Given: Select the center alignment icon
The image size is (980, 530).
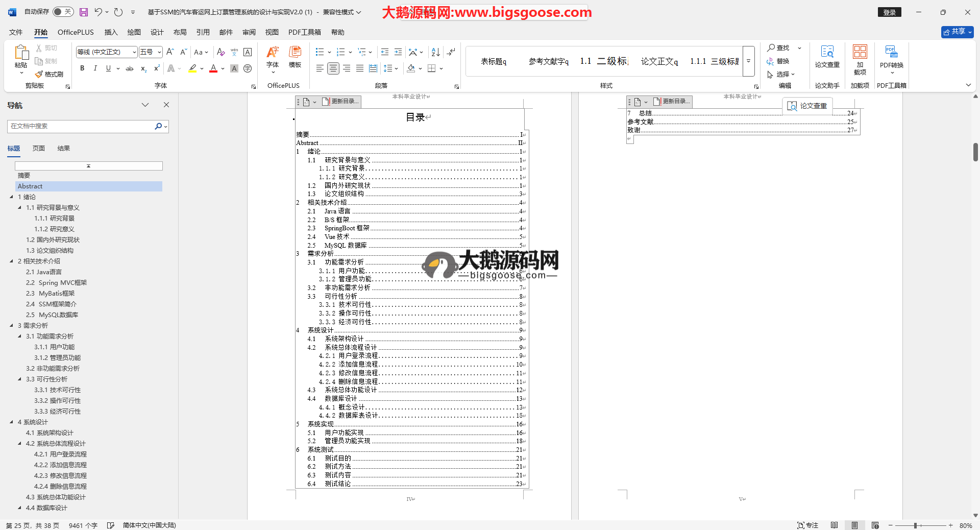Looking at the screenshot, I should coord(333,68).
